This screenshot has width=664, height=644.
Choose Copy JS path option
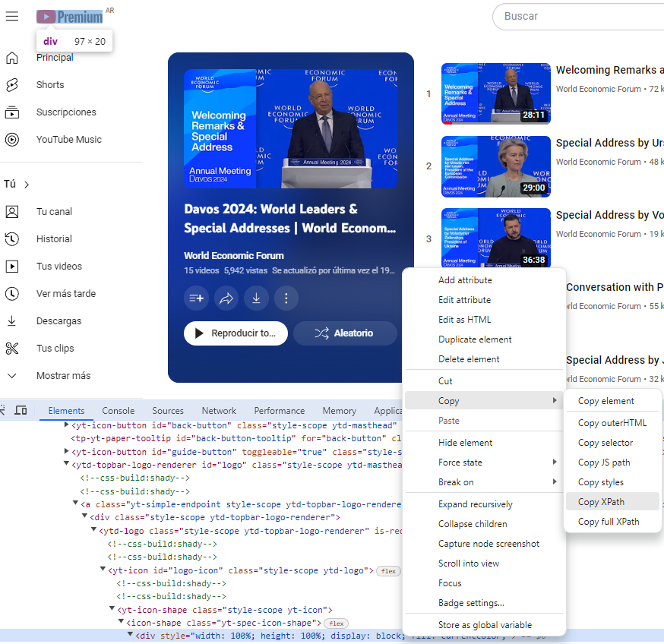[612, 462]
